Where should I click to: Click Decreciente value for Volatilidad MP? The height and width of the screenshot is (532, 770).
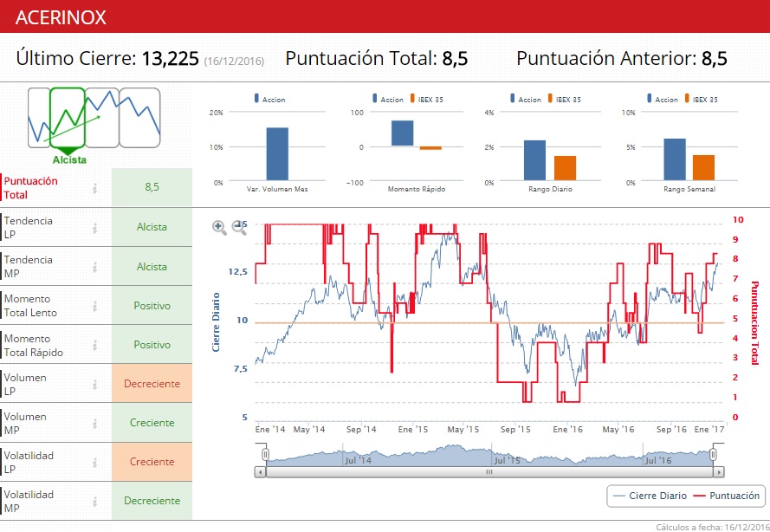pos(152,501)
